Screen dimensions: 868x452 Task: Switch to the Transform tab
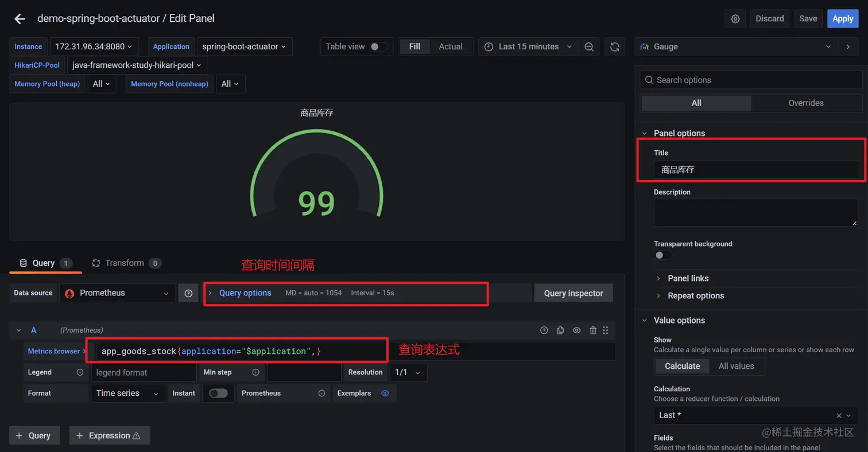pos(126,263)
